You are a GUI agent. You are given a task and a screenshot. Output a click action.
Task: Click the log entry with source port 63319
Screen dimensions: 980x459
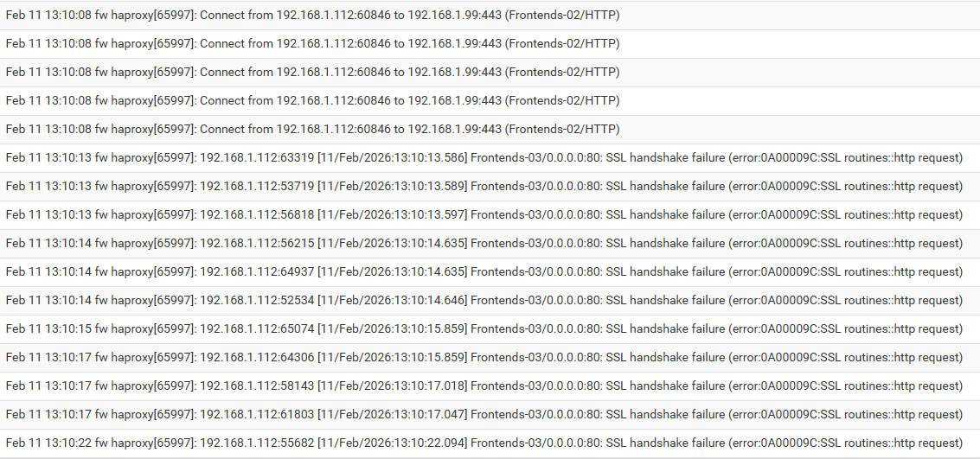484,157
